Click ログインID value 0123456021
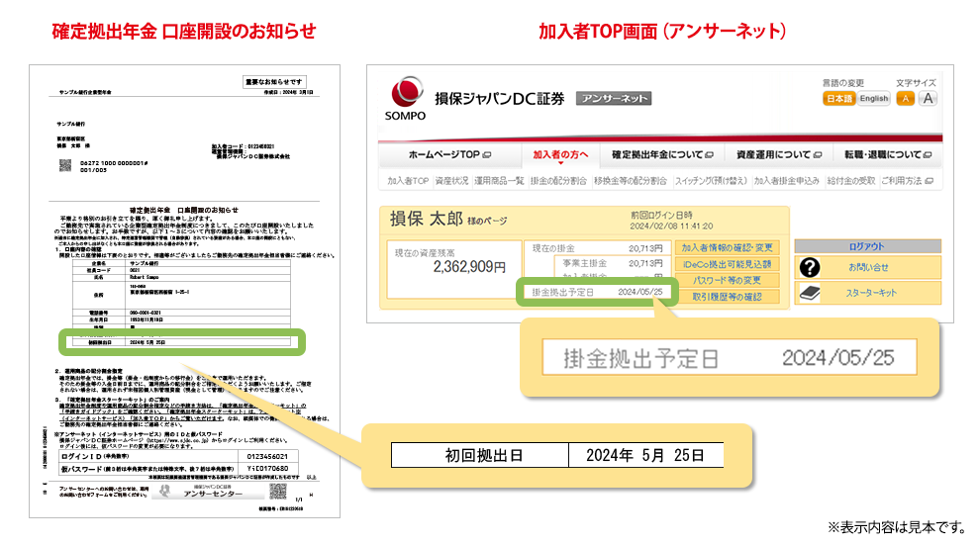The height and width of the screenshot is (545, 980). 267,456
